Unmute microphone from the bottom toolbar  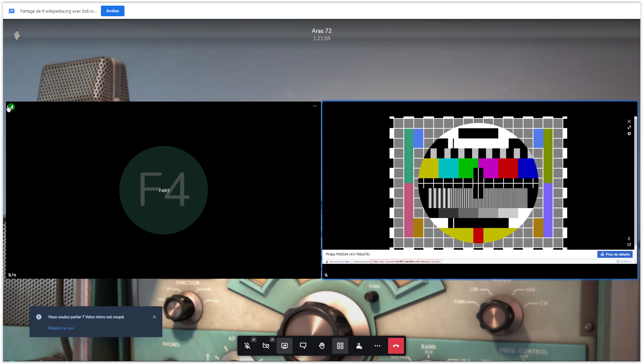tap(247, 346)
